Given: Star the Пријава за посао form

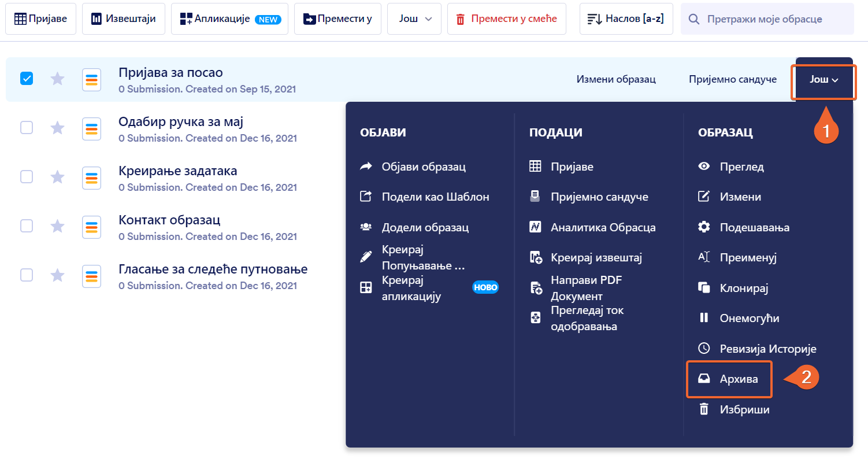Looking at the screenshot, I should point(57,78).
